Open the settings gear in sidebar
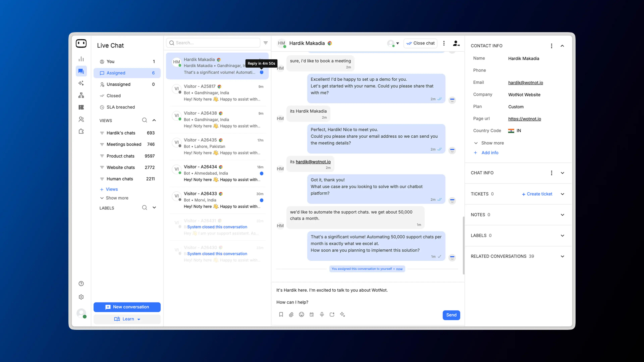The image size is (644, 362). 81,297
